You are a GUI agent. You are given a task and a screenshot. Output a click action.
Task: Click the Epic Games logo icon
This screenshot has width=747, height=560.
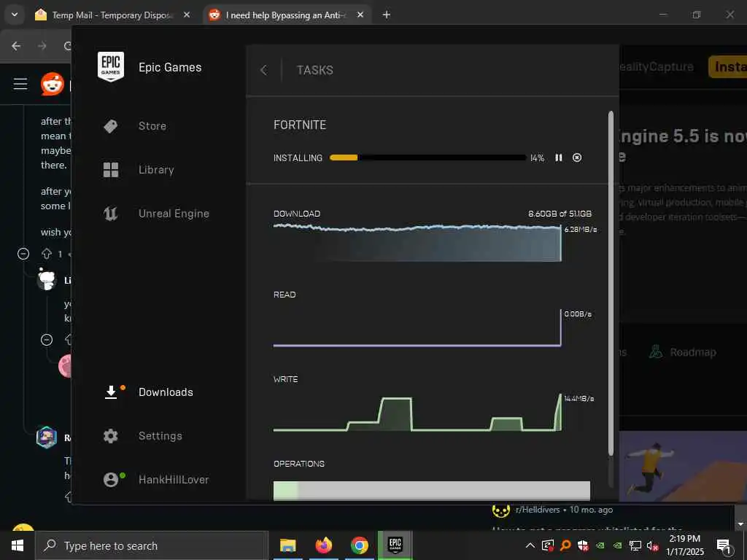click(111, 66)
